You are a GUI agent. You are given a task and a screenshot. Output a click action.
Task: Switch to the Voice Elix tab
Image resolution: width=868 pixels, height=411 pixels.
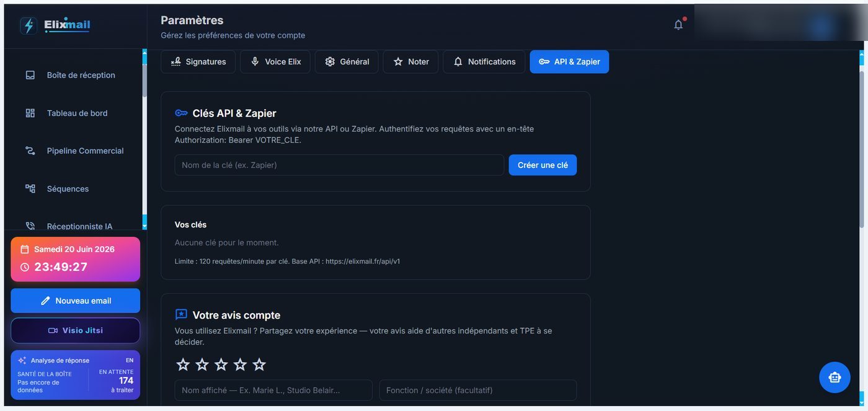coord(275,61)
